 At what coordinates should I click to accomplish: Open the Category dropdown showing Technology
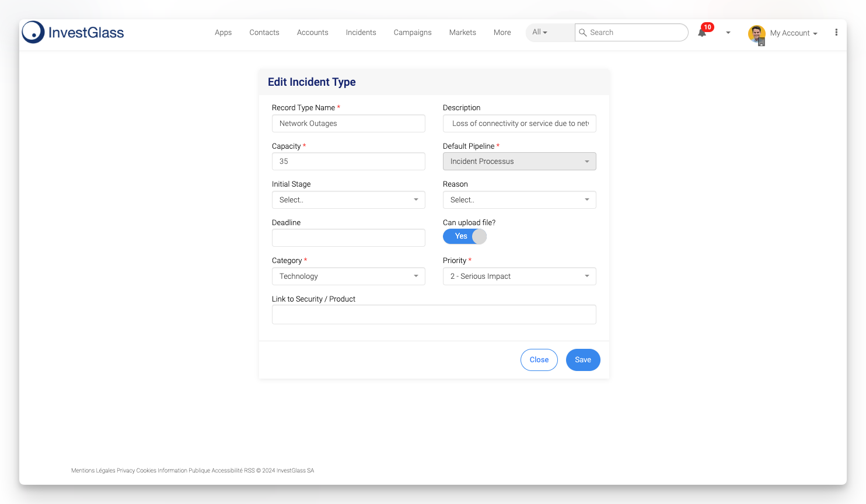click(x=348, y=276)
